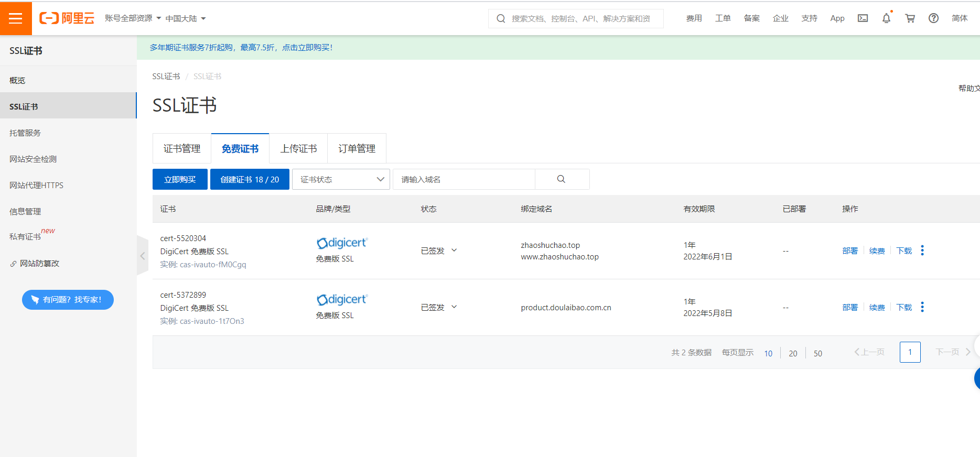Image resolution: width=980 pixels, height=457 pixels.
Task: Open shopping cart icon
Action: [x=910, y=18]
